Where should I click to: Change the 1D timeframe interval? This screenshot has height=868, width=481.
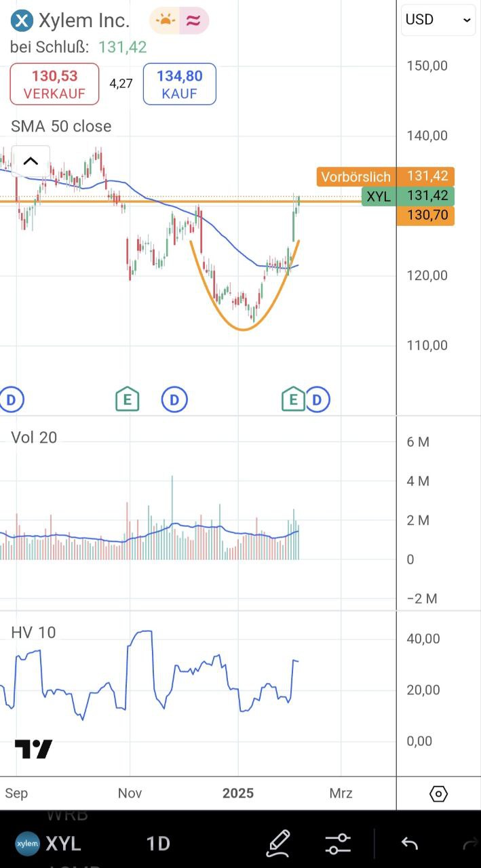click(x=158, y=844)
